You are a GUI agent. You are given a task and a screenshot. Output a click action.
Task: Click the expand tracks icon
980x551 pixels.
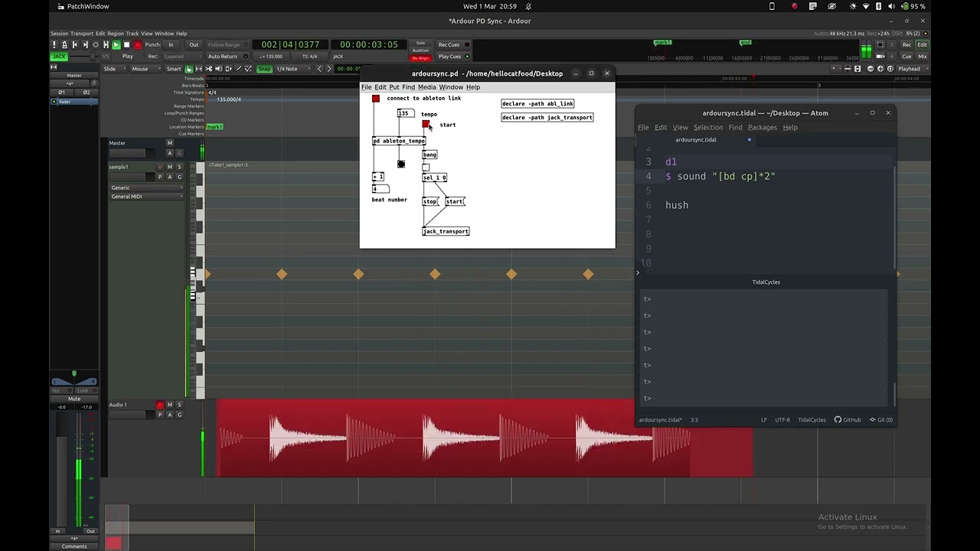[x=857, y=69]
